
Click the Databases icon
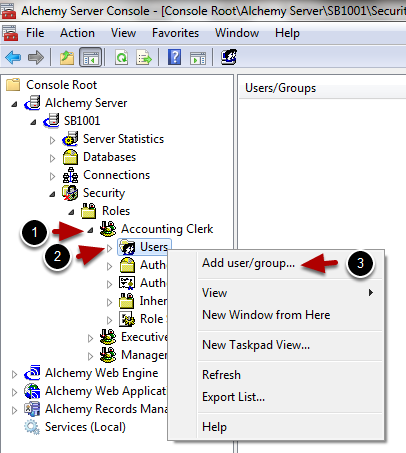coord(70,157)
